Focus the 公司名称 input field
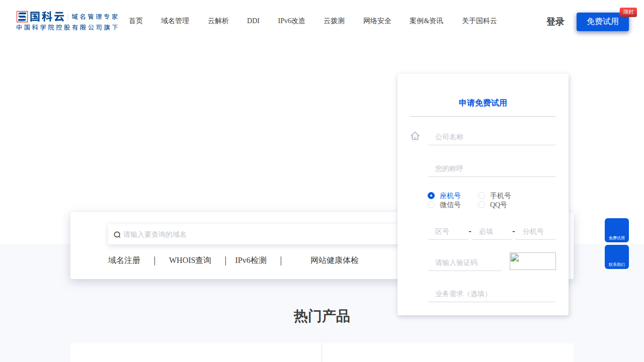The width and height of the screenshot is (644, 362). click(x=492, y=137)
